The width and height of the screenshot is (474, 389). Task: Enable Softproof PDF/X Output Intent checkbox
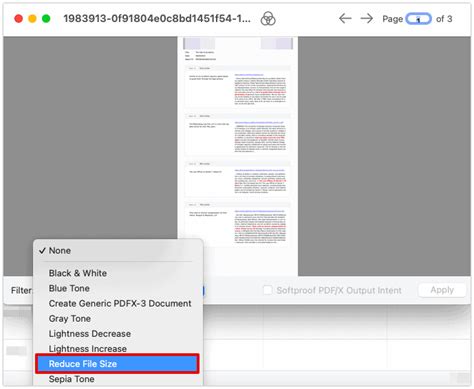click(x=267, y=290)
